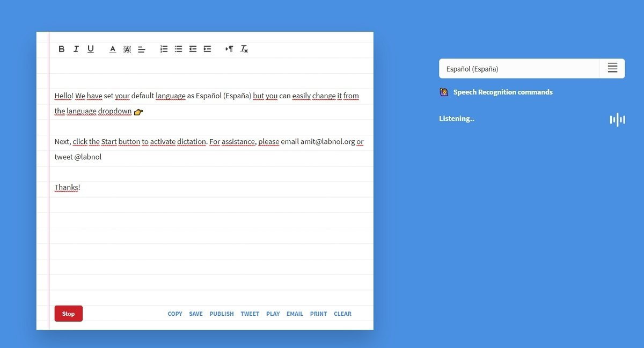Viewport: 644px width, 348px height.
Task: Open the language selection menu
Action: 612,68
